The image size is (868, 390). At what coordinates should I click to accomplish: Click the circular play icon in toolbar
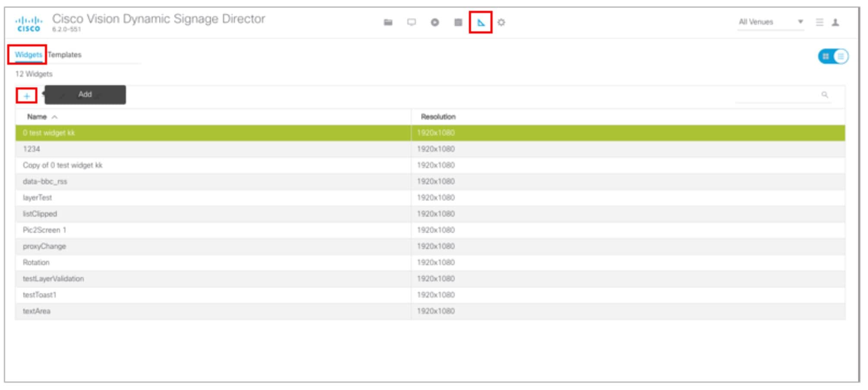coord(434,22)
